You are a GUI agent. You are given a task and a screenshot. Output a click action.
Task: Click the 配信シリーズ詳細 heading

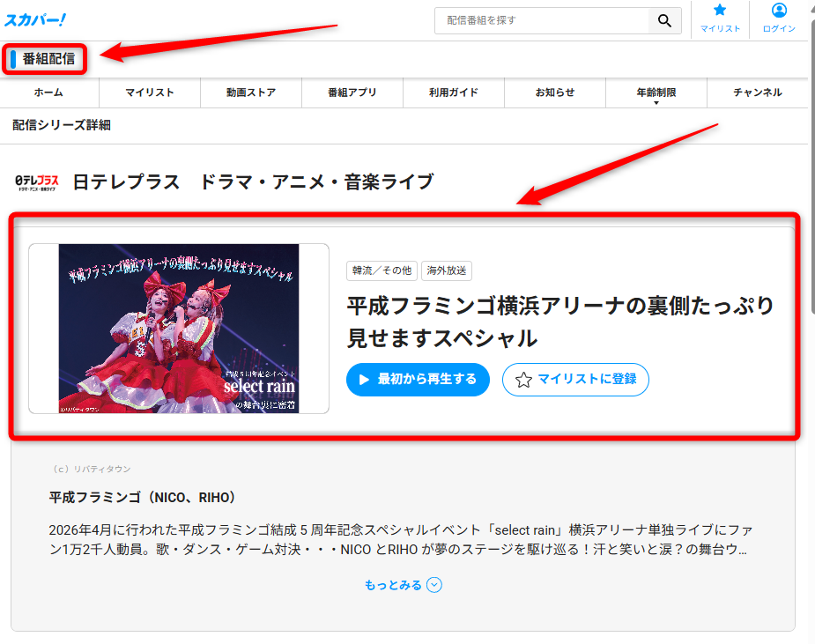coord(62,125)
